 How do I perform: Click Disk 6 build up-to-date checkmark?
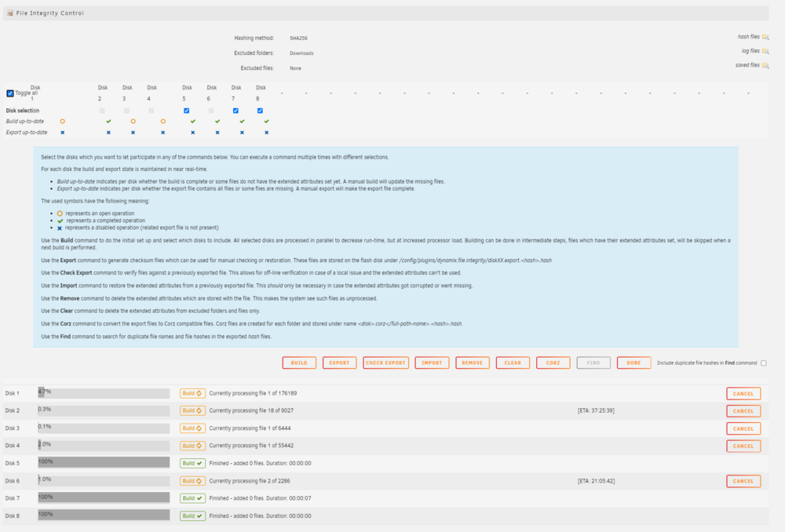pyautogui.click(x=217, y=121)
